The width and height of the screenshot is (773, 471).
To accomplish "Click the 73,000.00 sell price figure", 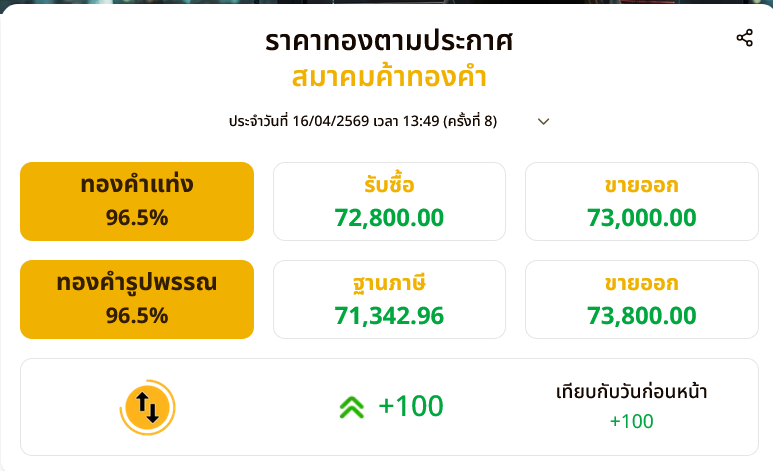I will coord(641,217).
